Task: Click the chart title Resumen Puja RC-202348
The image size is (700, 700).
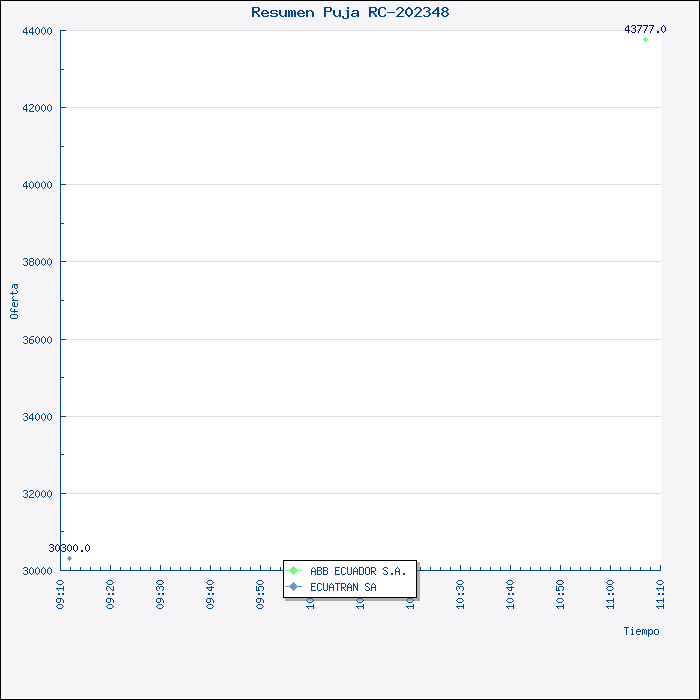Action: 350,12
